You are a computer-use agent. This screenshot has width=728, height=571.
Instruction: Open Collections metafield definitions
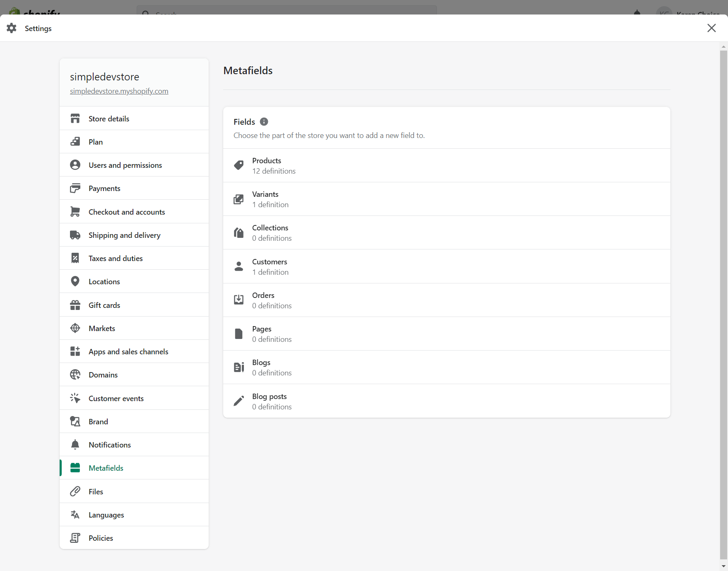447,232
